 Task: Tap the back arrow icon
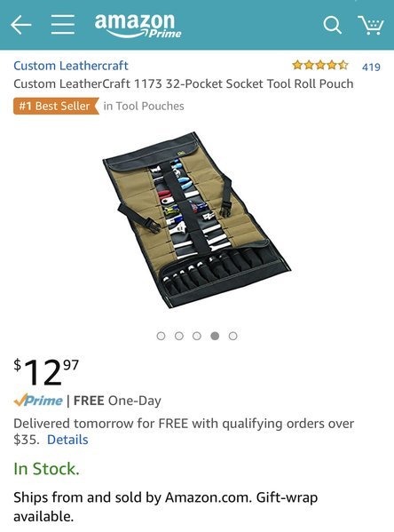point(21,25)
